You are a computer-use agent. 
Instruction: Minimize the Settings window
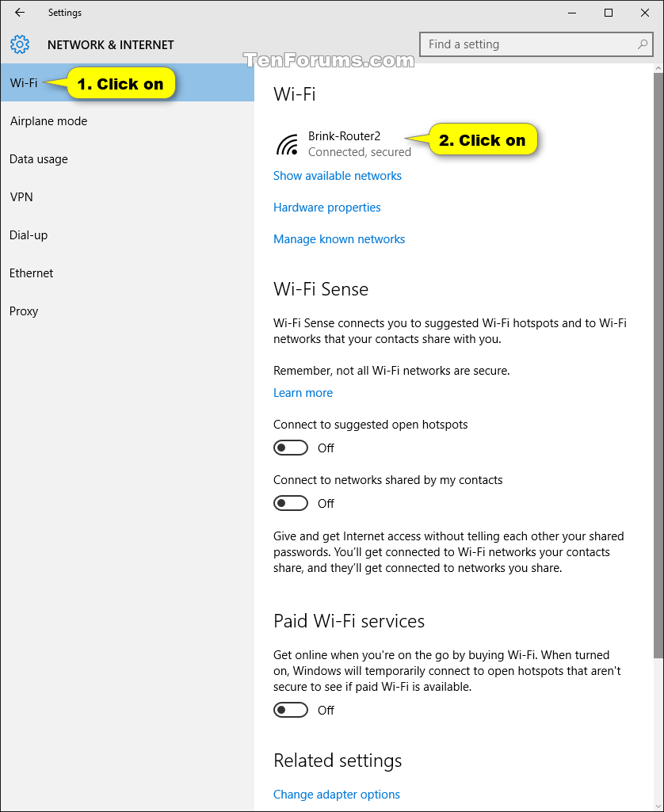572,13
